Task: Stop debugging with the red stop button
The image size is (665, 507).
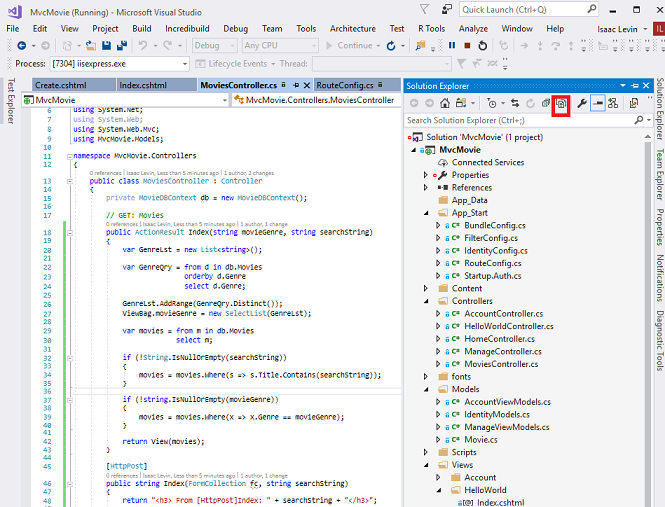Action: 467,45
